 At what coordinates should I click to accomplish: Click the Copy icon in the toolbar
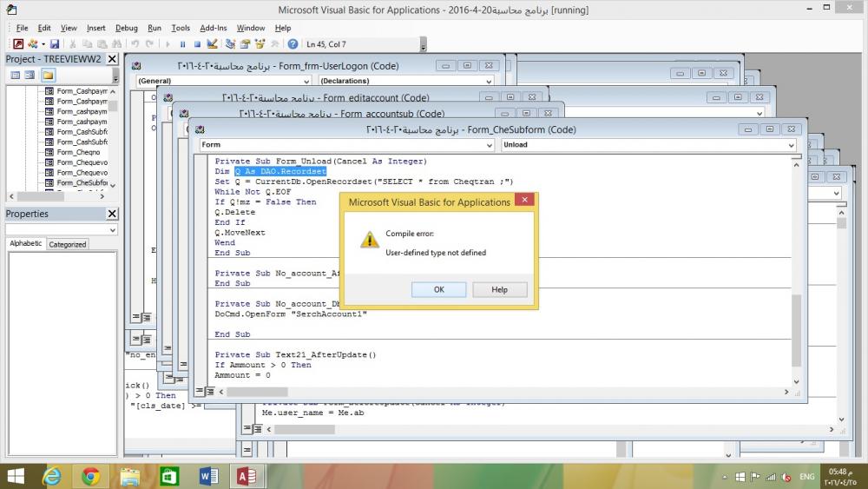(x=87, y=43)
